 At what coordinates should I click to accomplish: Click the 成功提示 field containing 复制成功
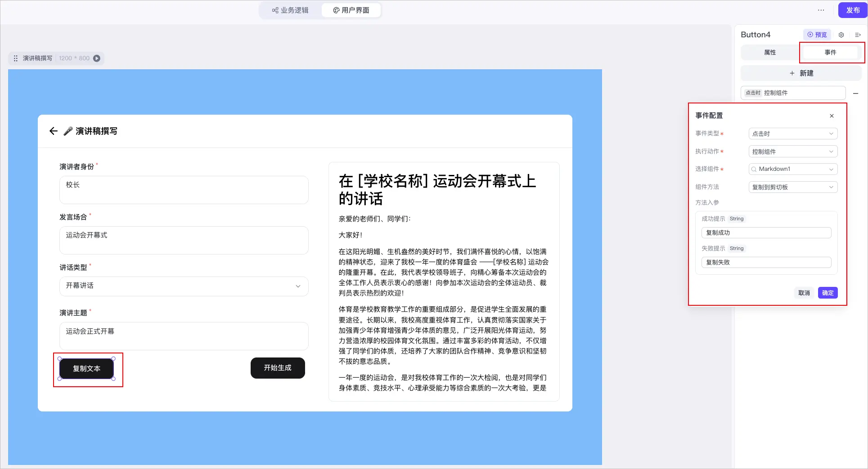(x=766, y=232)
